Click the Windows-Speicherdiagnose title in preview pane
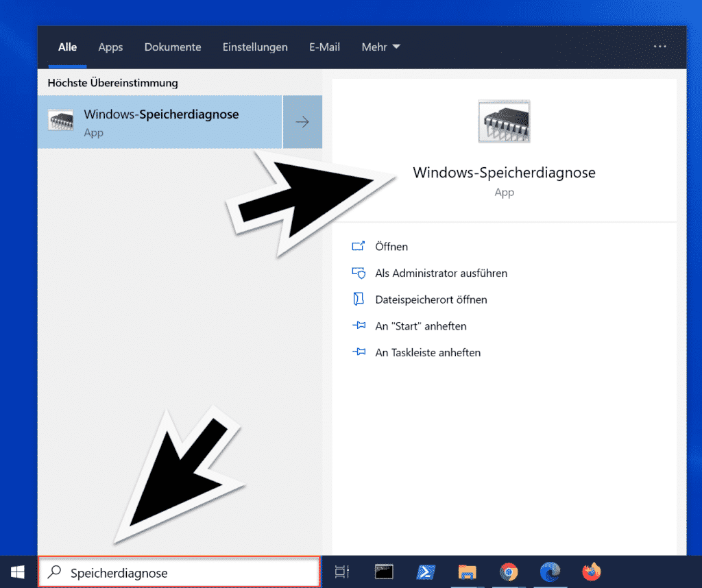Image resolution: width=702 pixels, height=588 pixels. 504,172
